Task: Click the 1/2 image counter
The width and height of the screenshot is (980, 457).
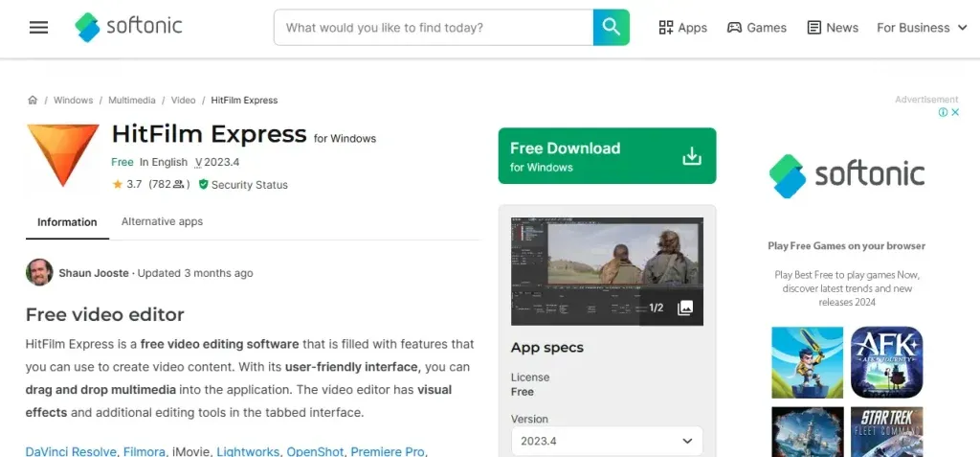Action: point(656,308)
